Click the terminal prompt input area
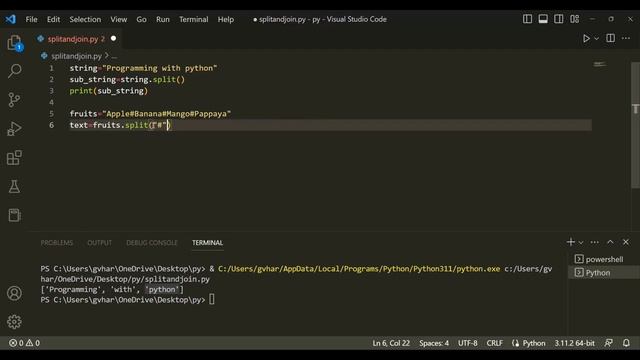The width and height of the screenshot is (640, 360). tap(212, 300)
